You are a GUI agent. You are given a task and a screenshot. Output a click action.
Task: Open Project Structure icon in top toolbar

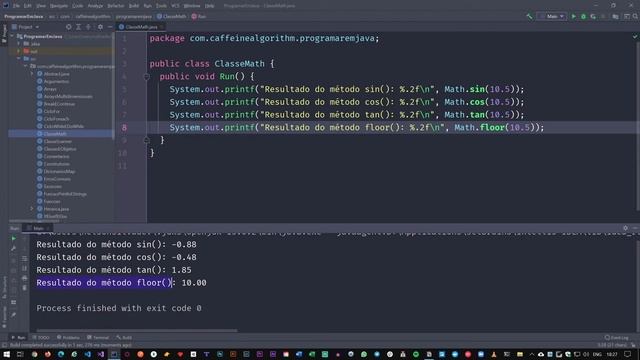pyautogui.click(x=615, y=16)
